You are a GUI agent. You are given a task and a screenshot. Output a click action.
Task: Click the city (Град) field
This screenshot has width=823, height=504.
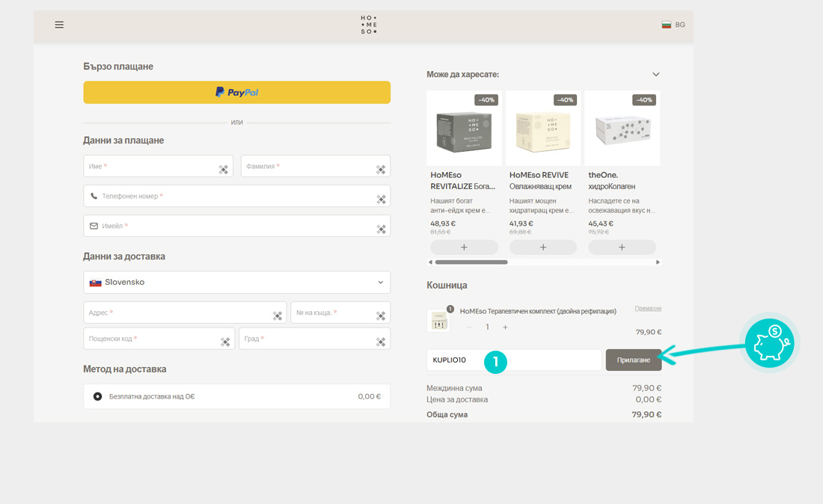click(315, 339)
